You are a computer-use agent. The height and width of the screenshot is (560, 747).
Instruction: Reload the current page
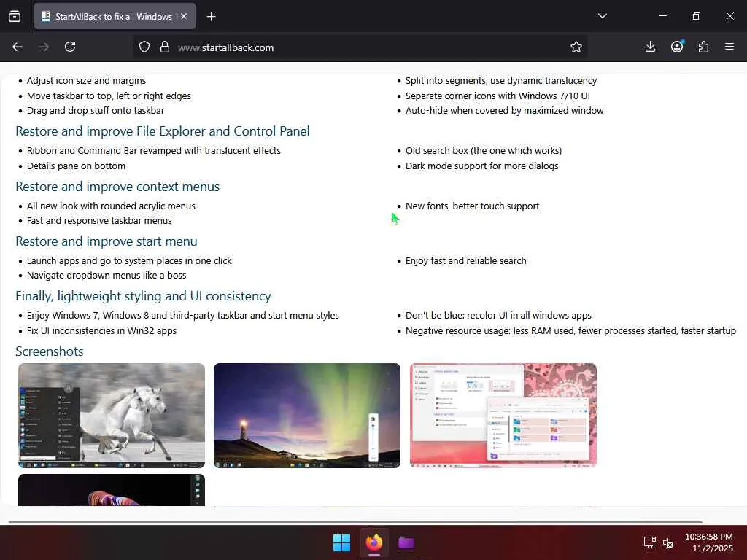click(70, 47)
